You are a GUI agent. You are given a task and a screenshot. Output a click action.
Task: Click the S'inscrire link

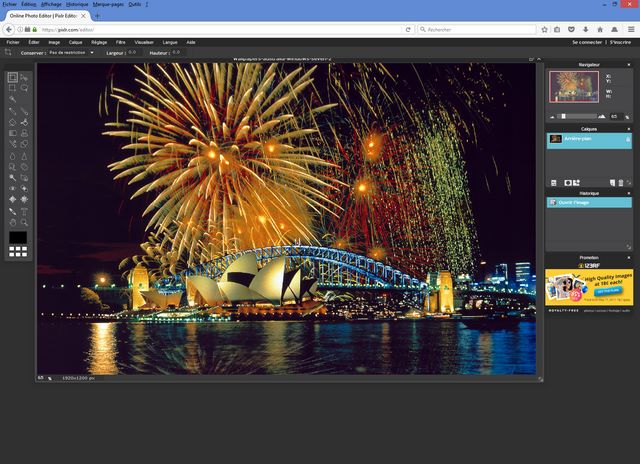point(620,42)
